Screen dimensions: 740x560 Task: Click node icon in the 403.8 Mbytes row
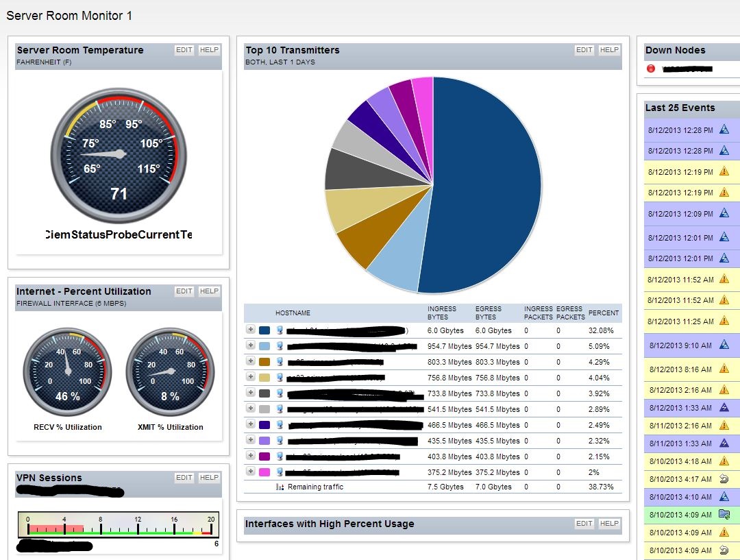pos(280,456)
